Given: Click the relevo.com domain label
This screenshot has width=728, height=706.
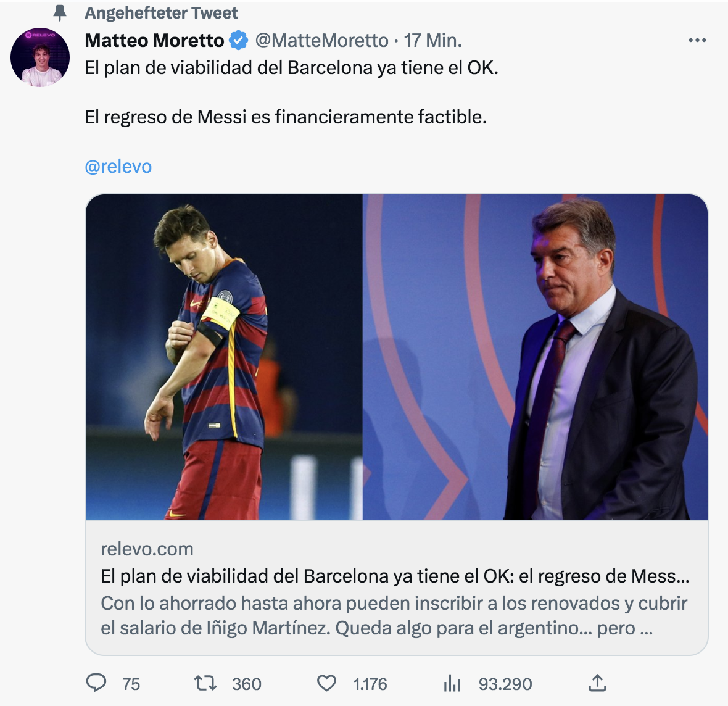Looking at the screenshot, I should point(147,549).
